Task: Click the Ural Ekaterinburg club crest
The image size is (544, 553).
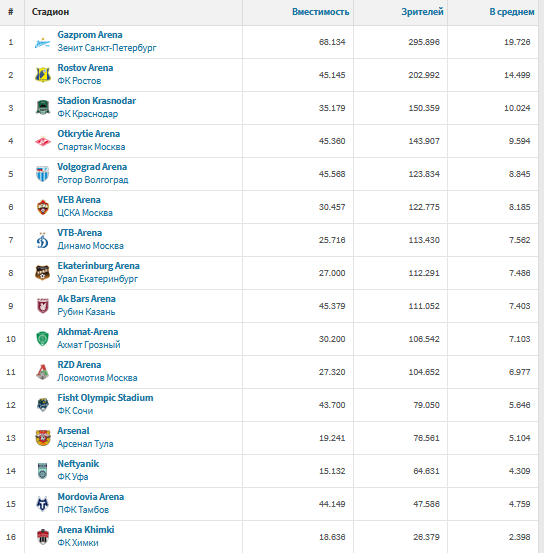Action: pos(42,273)
